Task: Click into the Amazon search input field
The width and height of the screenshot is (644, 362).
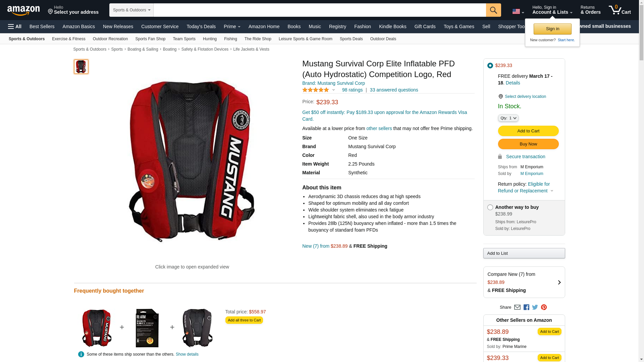Action: coord(319,10)
